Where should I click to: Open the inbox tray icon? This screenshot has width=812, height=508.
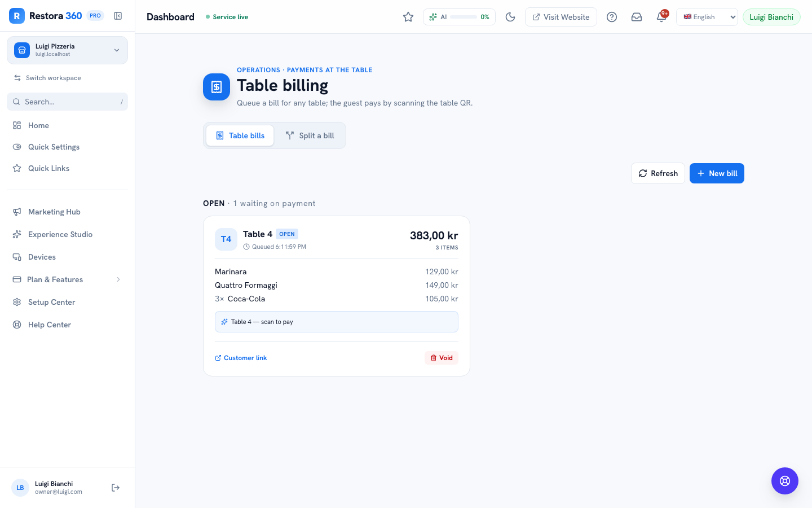(637, 17)
